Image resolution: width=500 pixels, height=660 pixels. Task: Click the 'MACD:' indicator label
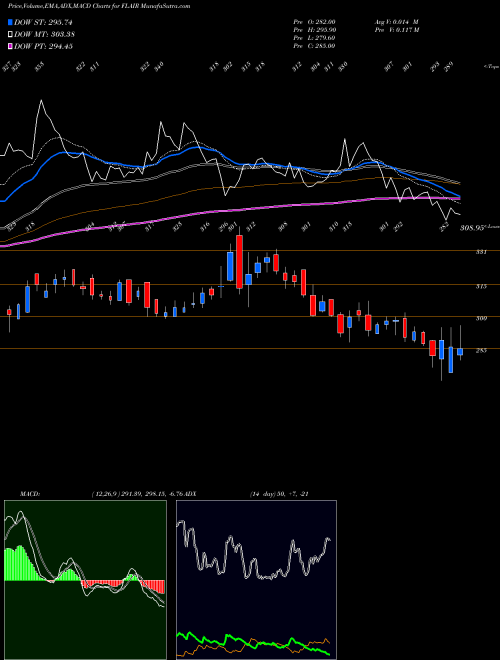pyautogui.click(x=29, y=493)
